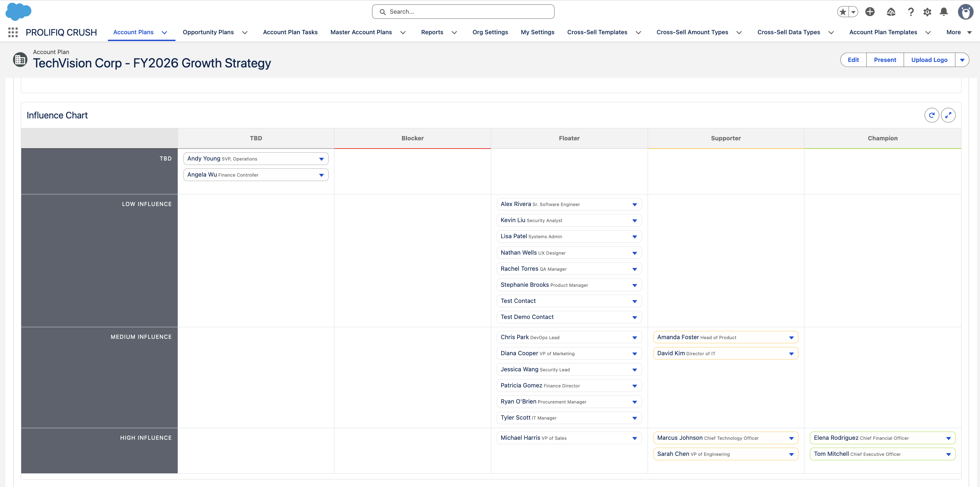Open the App Launcher grid icon

pos(13,32)
